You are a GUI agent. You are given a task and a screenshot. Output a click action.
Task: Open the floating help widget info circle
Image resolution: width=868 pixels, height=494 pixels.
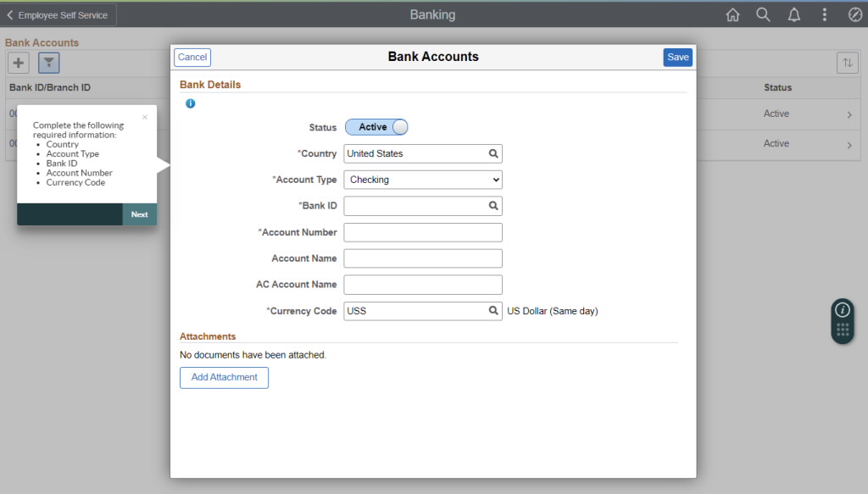point(842,310)
